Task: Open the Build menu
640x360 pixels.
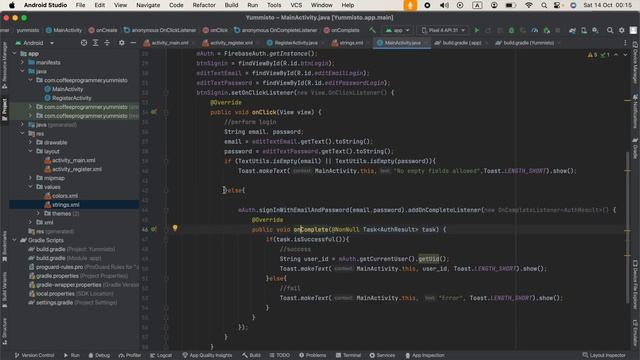Action: click(x=231, y=5)
